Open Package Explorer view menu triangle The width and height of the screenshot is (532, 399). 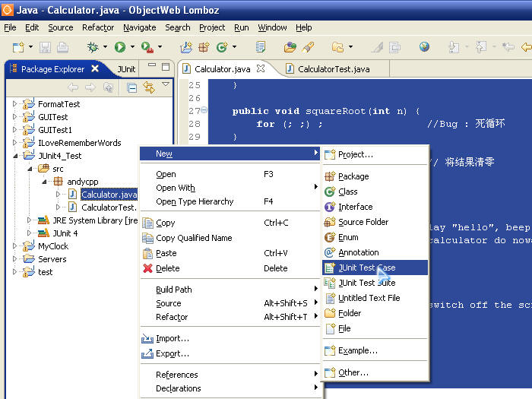pos(166,85)
